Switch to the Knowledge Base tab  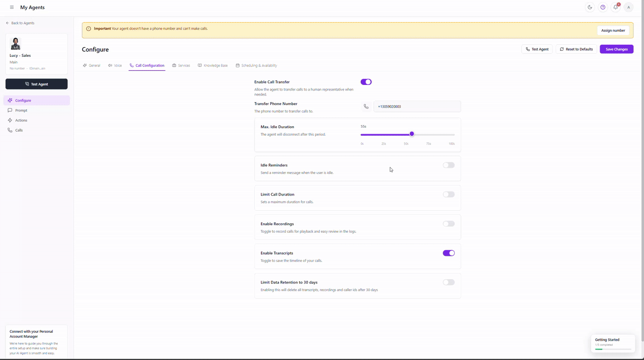point(213,65)
